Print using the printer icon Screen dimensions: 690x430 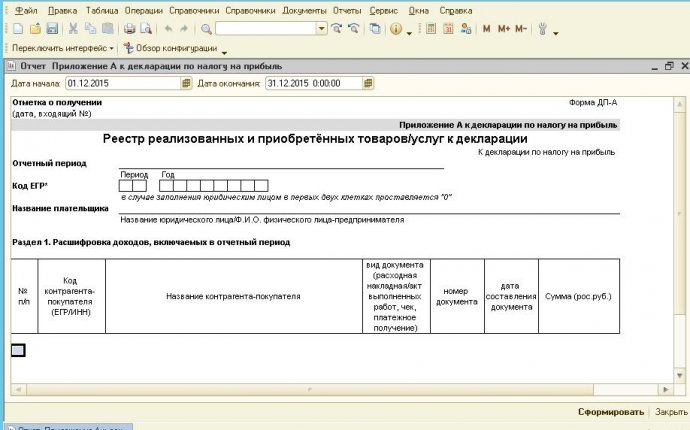(129, 29)
